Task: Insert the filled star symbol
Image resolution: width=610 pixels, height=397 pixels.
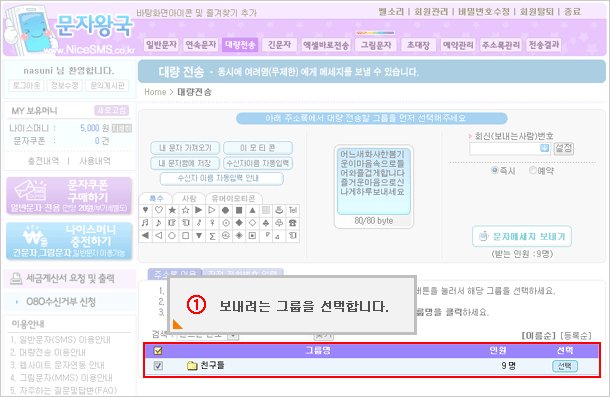Action: [172, 210]
